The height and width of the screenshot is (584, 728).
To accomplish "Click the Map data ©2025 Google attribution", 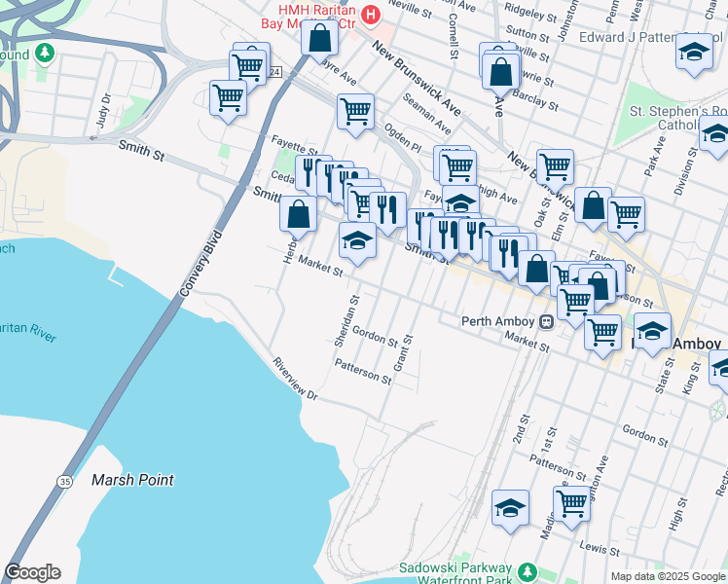I will coord(667,576).
